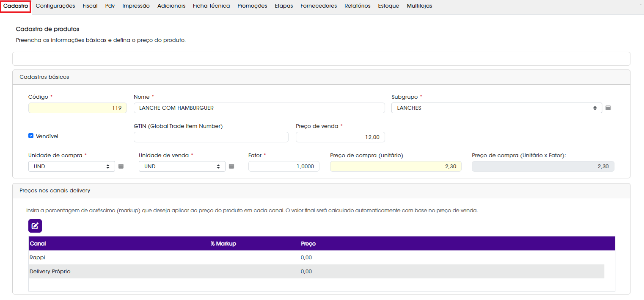The image size is (644, 300).
Task: Open the Unidade de venda dropdown
Action: click(182, 167)
